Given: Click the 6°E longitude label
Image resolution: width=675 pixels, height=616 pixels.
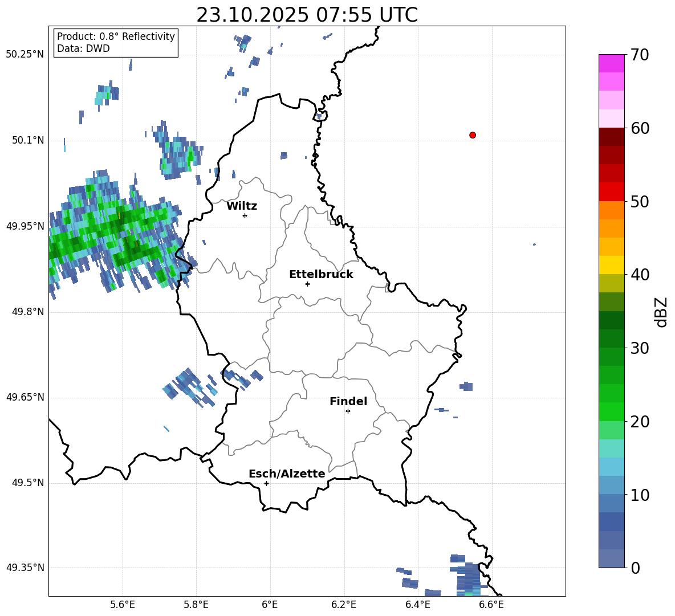Looking at the screenshot, I should pos(270,605).
